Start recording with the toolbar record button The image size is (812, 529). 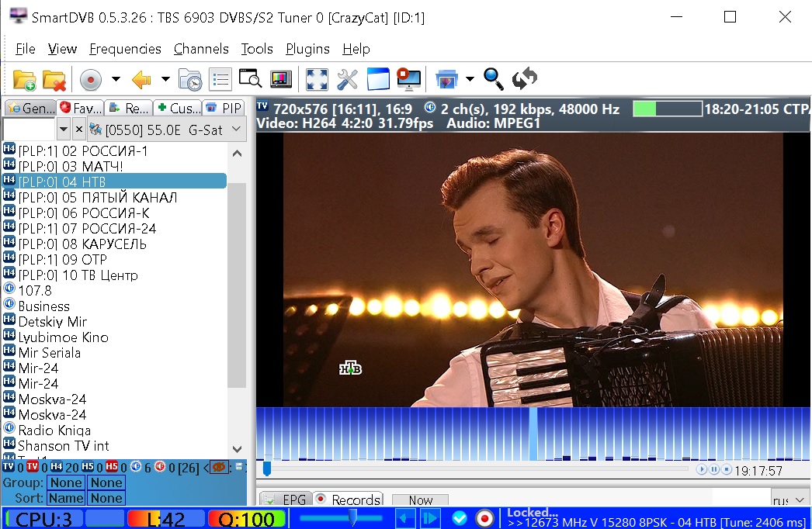[x=90, y=80]
